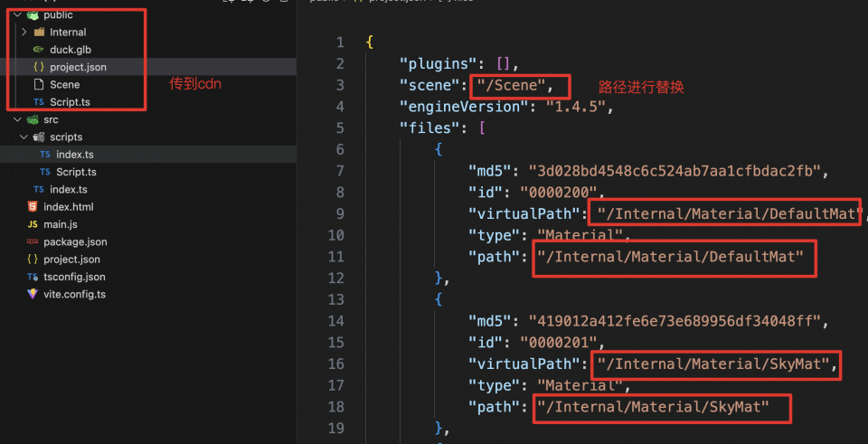Click the tsconfig.json file icon
The height and width of the screenshot is (444, 868).
click(33, 277)
